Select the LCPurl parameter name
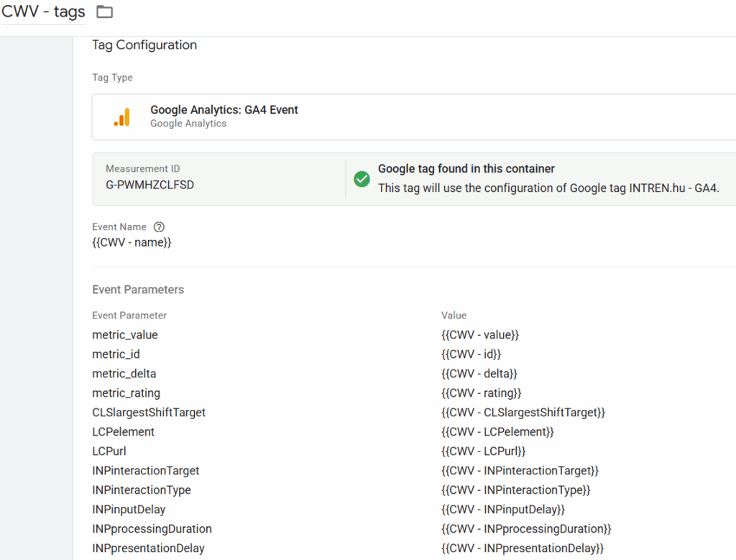736x560 pixels. [109, 451]
